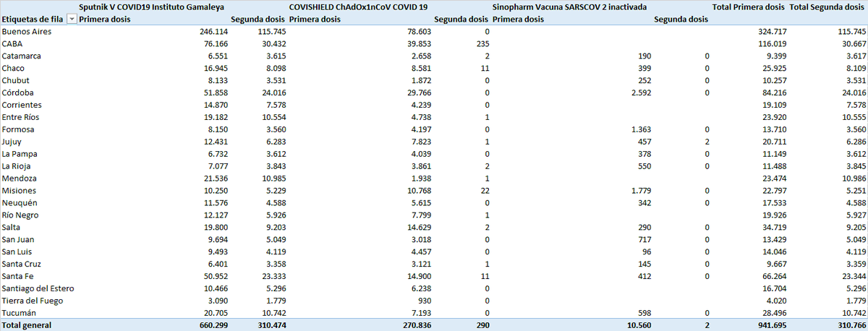Select Tierra del Fuego Covishield value 930
Screen dimensions: 868x331
424,301
